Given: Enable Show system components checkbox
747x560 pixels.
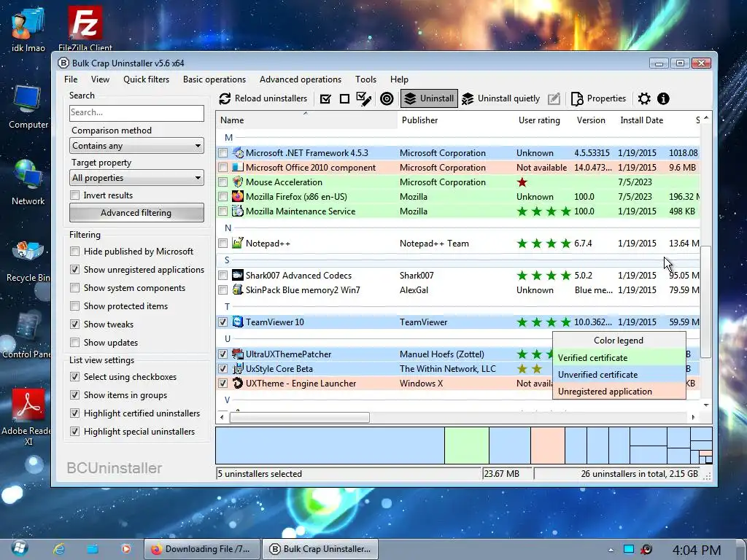Looking at the screenshot, I should point(75,288).
